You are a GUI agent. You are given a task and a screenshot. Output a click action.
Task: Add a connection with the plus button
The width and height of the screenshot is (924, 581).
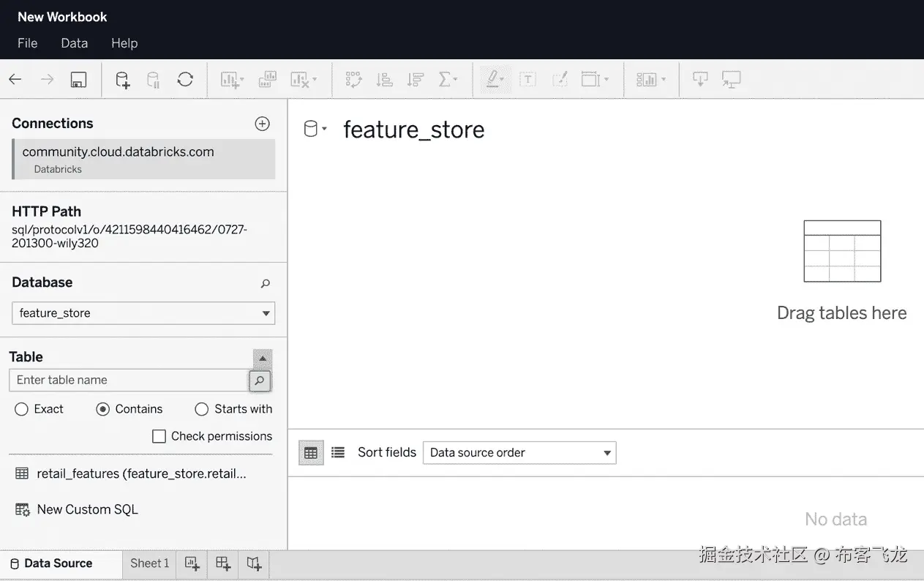tap(262, 123)
